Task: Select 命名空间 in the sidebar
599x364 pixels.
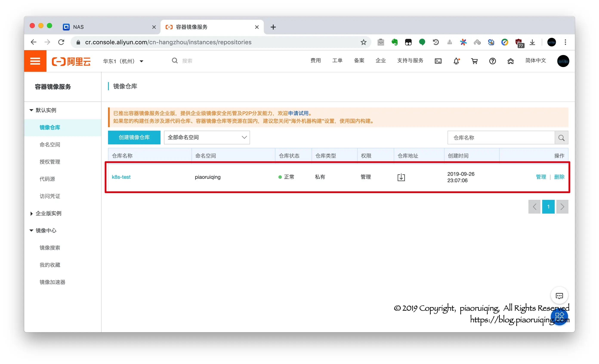Action: (x=49, y=144)
